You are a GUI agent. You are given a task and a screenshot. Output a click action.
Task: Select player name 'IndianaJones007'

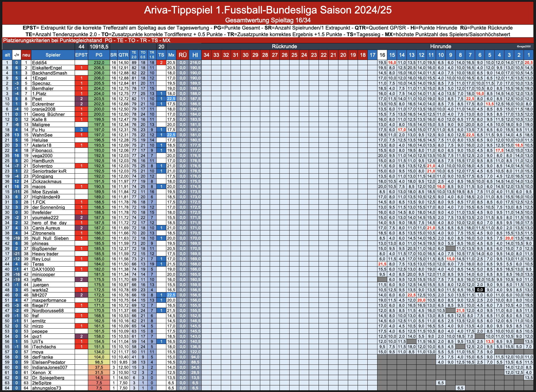coord(50,367)
